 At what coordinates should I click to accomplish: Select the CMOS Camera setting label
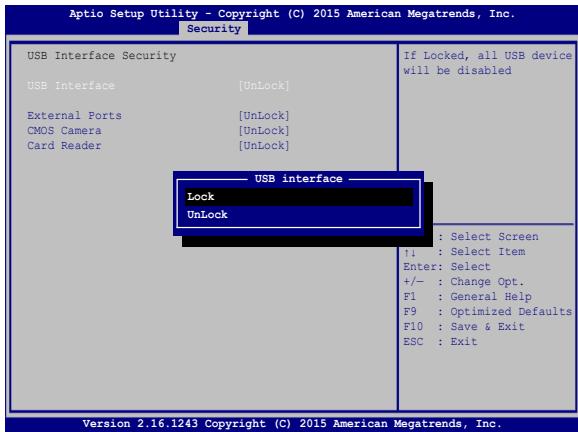(64, 130)
